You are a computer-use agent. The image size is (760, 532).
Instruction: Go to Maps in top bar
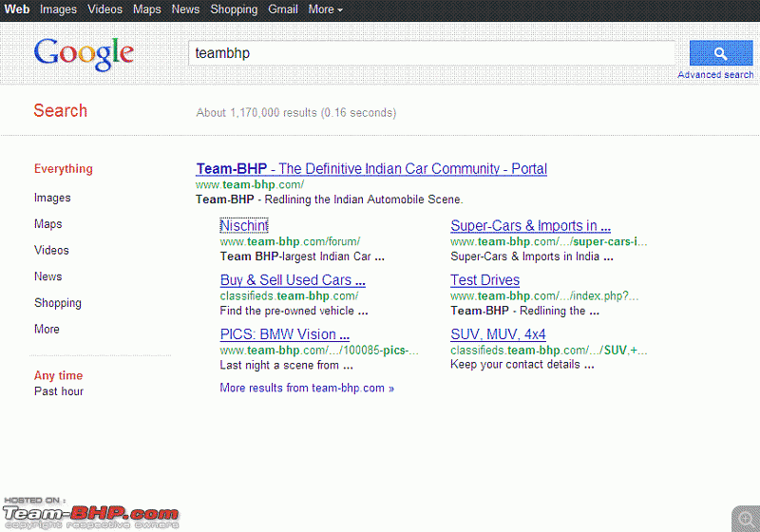147,9
